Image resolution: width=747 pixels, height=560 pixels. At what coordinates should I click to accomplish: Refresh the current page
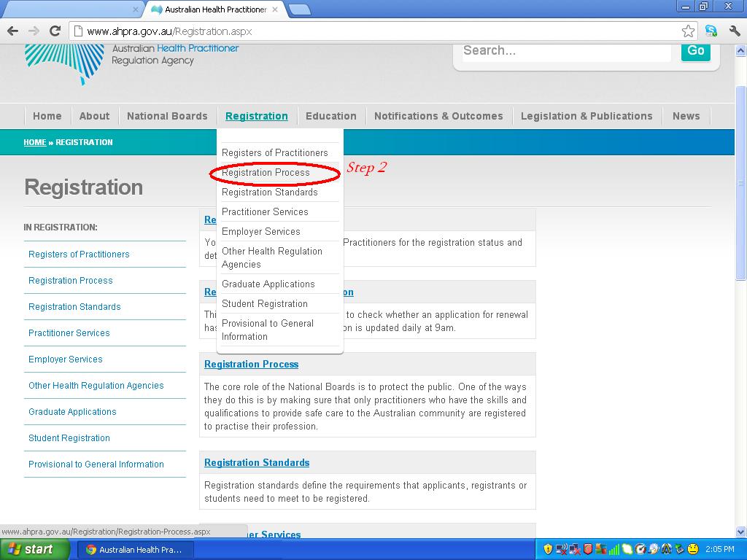(55, 32)
